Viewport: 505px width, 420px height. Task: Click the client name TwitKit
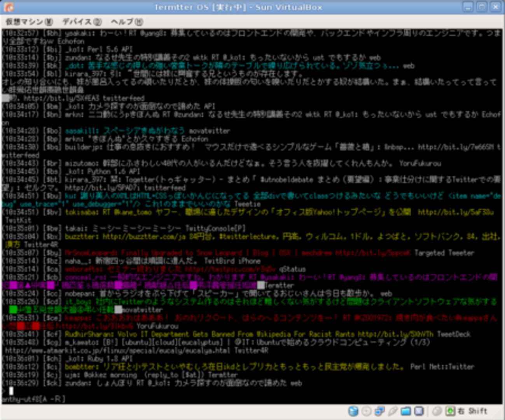pyautogui.click(x=18, y=220)
